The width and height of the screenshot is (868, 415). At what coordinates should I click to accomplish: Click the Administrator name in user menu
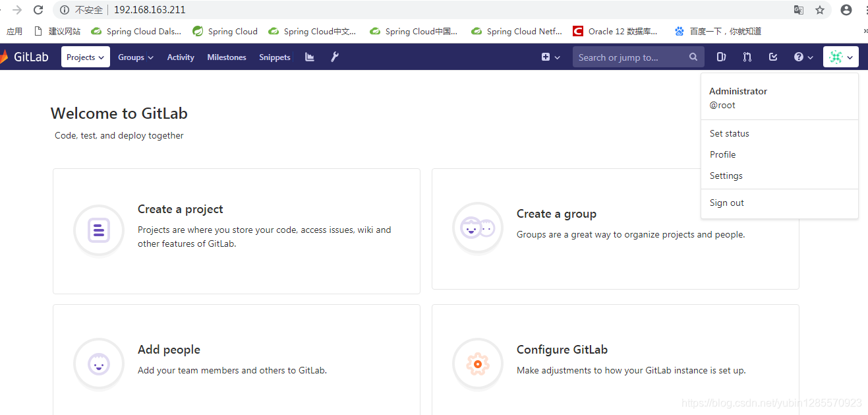(x=738, y=91)
